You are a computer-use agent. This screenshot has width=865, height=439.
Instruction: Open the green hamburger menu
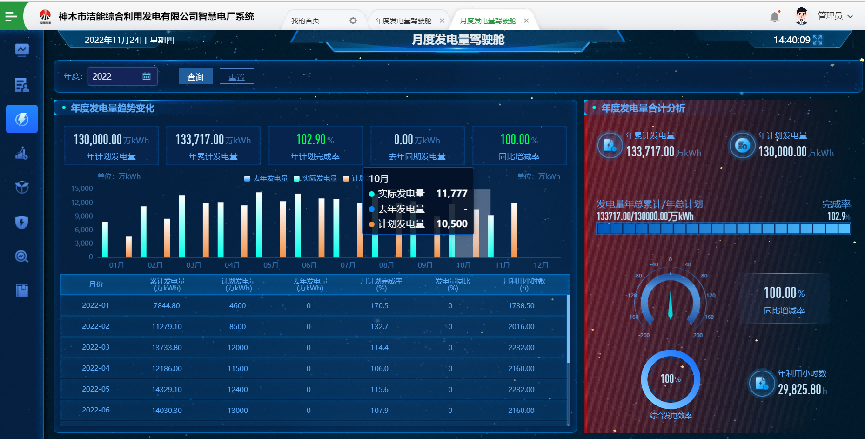tap(11, 17)
